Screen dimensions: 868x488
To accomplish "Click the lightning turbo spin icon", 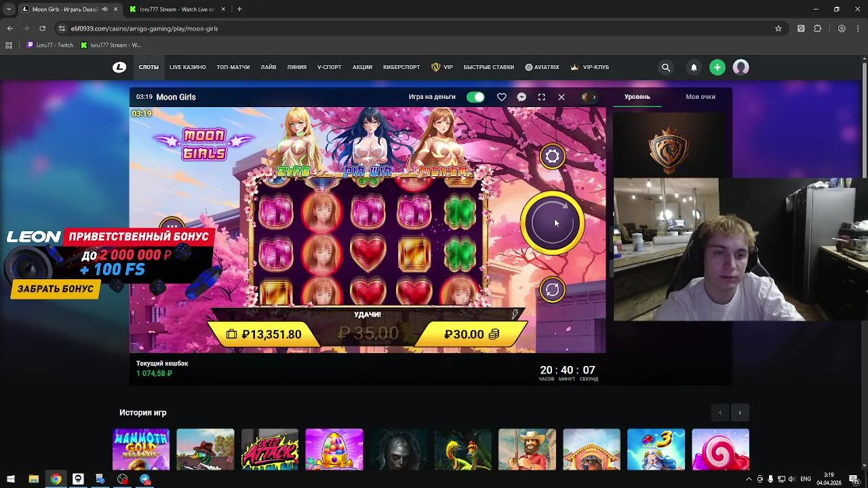I will tap(515, 314).
